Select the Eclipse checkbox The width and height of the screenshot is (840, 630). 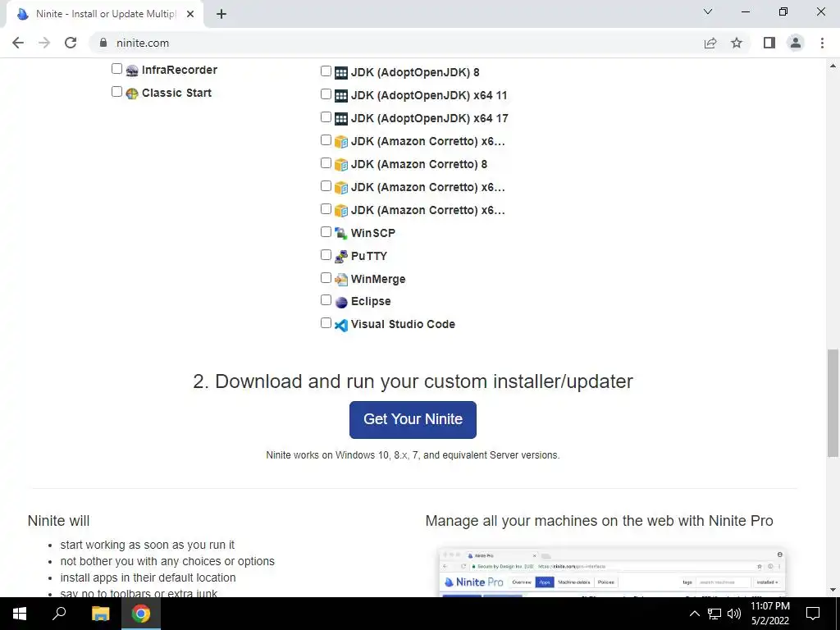[x=326, y=300]
